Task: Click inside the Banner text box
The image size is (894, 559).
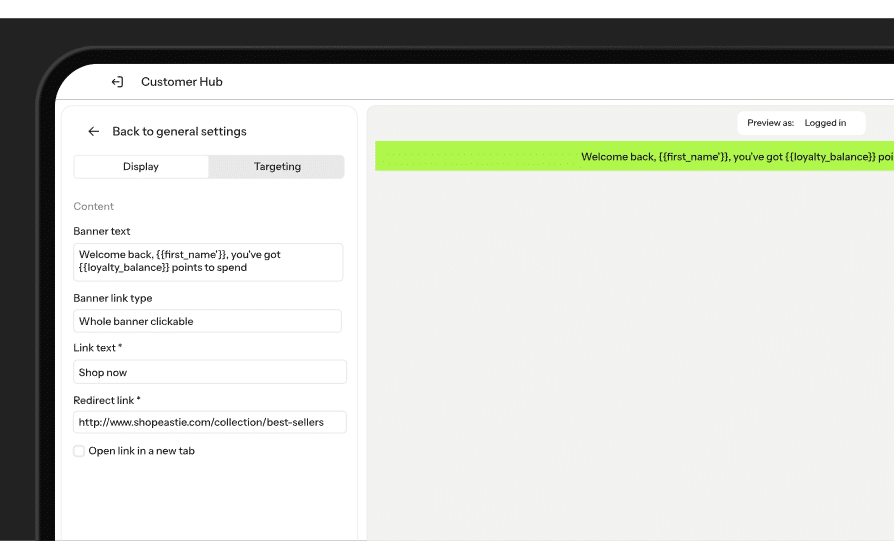Action: pos(208,262)
